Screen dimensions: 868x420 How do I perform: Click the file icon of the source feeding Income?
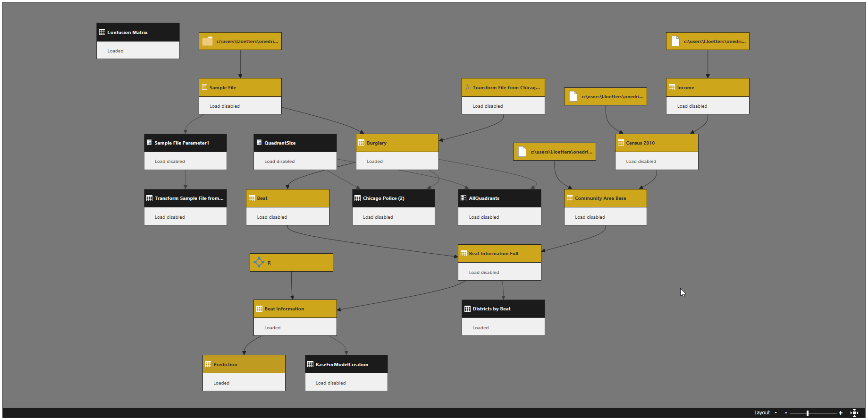pos(675,41)
